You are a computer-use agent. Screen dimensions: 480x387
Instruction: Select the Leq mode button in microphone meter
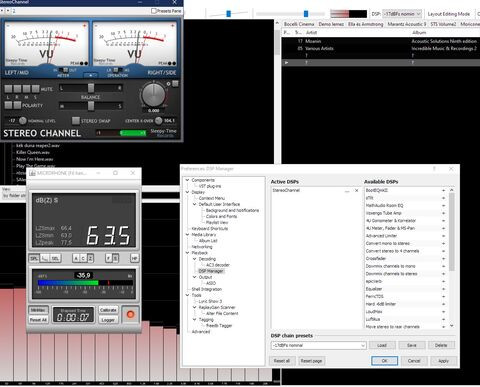45,258
